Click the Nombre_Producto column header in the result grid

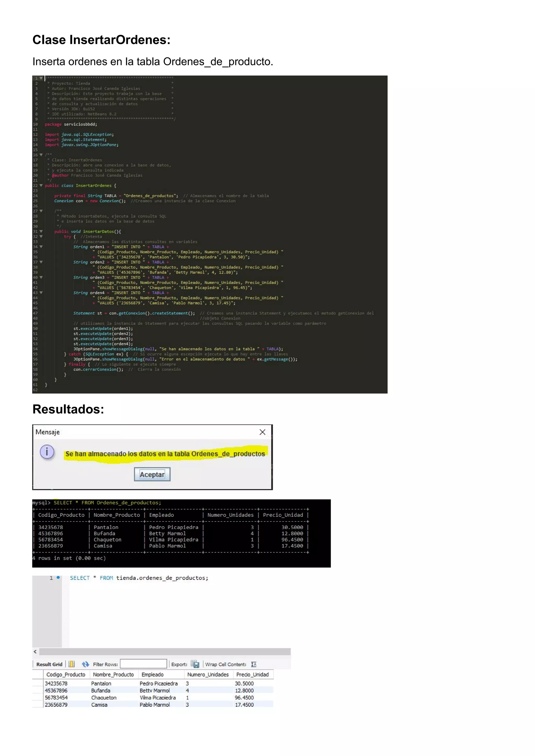[x=113, y=674]
